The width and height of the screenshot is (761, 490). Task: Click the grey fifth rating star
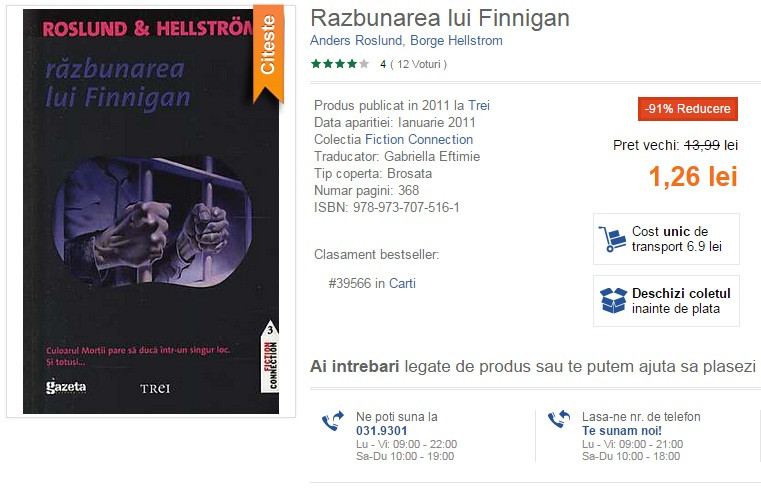(x=364, y=64)
